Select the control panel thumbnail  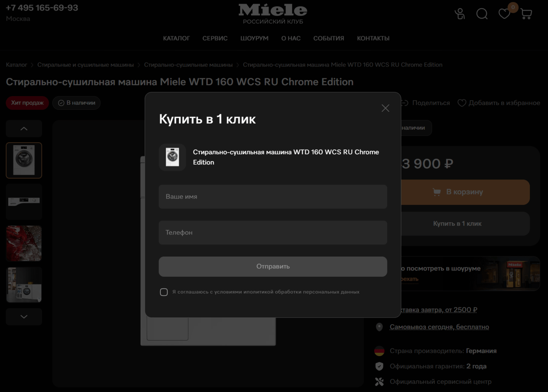[24, 202]
